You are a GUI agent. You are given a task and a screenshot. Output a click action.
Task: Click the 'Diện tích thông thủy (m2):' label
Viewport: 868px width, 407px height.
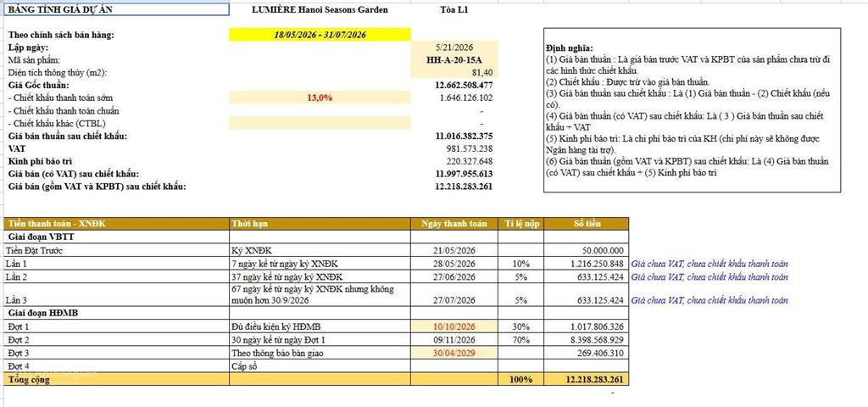tap(57, 73)
